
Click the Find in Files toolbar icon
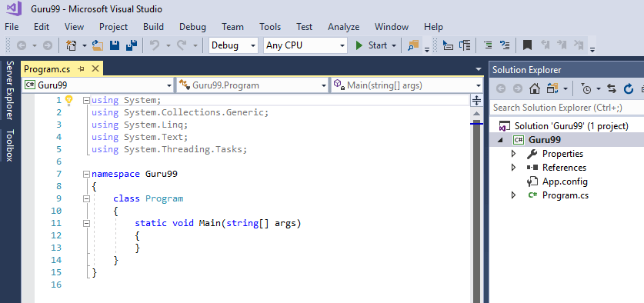point(412,45)
